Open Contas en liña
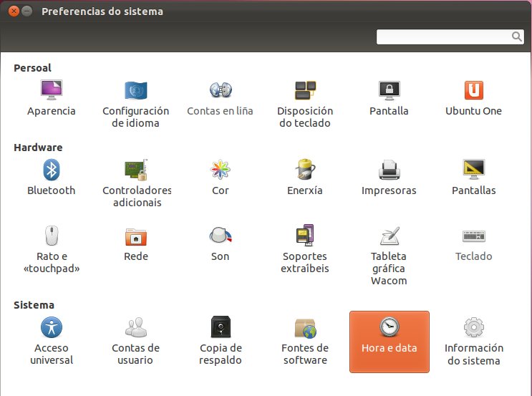Screen dimensions: 532x396 click(x=221, y=98)
